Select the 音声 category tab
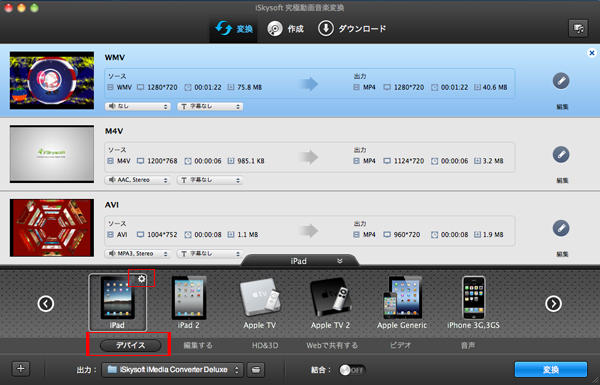Screen dimensions: 600x385 [x=468, y=345]
